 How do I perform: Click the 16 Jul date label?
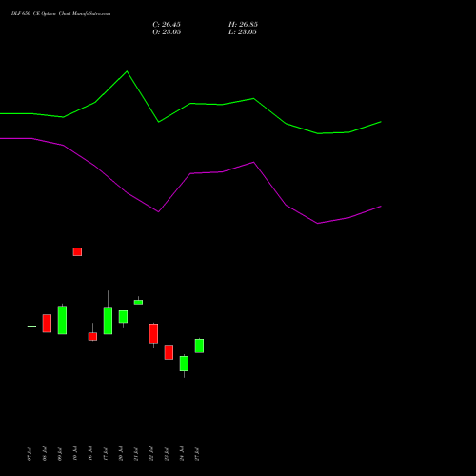coord(90,454)
